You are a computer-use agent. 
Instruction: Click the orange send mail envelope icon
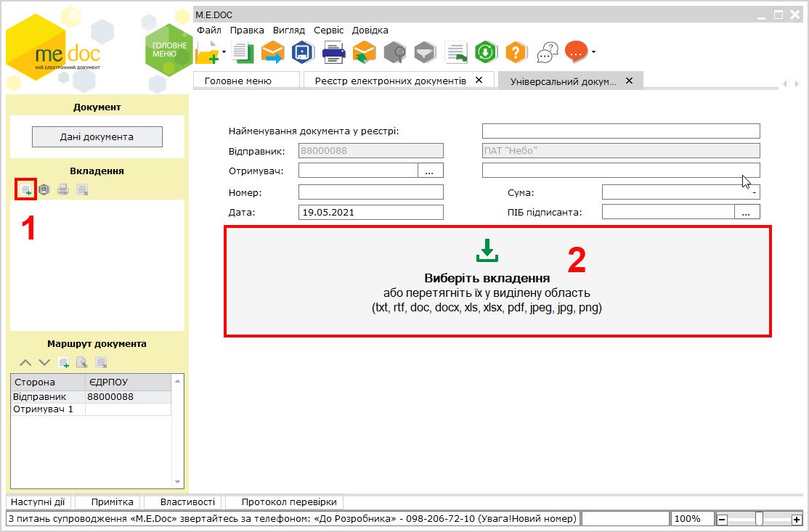click(272, 52)
